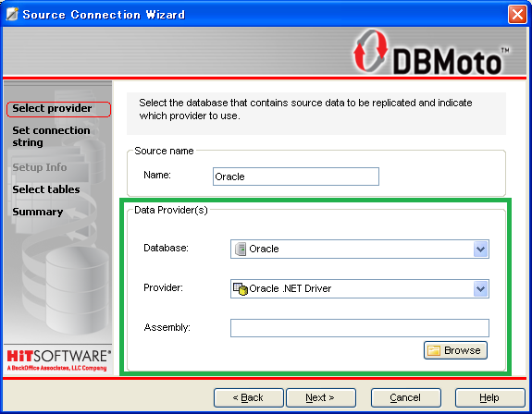Cancel the Source Connection Wizard
Viewport: 532px width, 414px height.
[406, 397]
